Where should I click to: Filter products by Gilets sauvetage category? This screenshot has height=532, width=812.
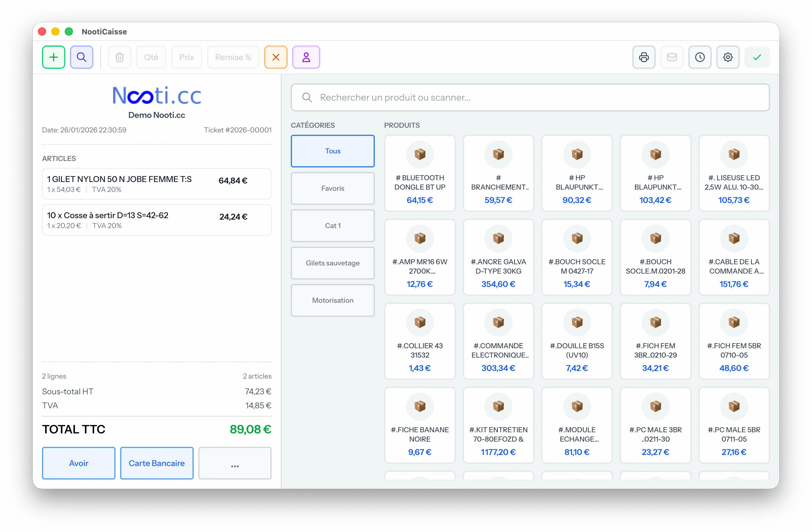[333, 263]
